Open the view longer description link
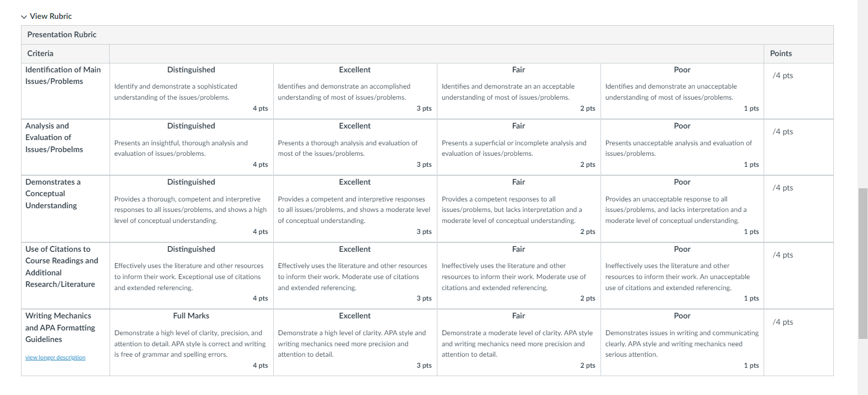 coord(55,357)
